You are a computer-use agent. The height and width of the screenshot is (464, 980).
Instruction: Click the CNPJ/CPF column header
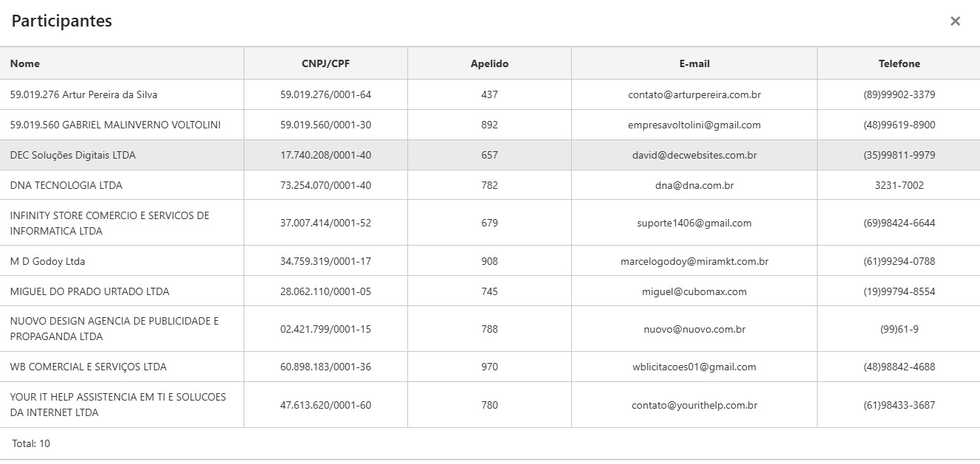click(x=325, y=63)
